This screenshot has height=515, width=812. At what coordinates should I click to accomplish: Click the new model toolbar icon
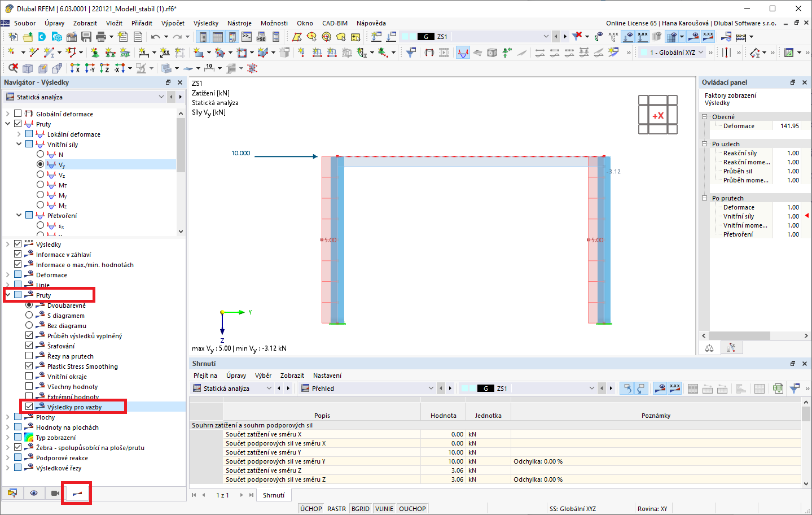(x=12, y=37)
